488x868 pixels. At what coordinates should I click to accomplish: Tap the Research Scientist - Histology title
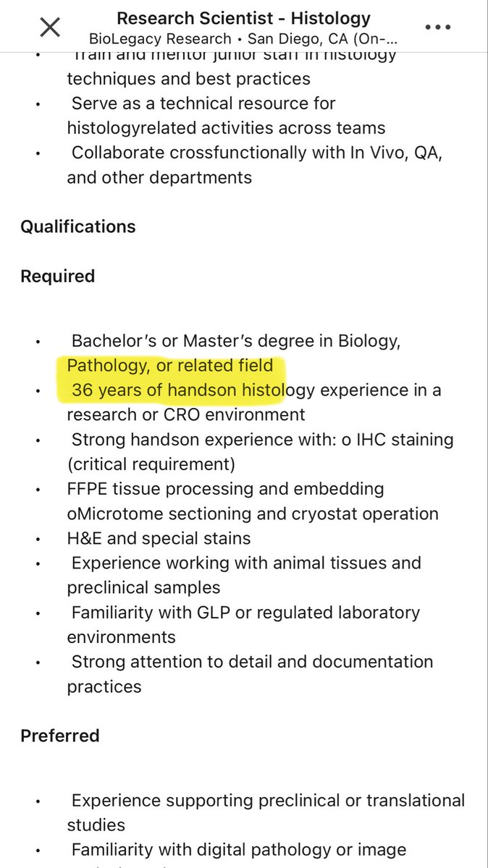(243, 17)
